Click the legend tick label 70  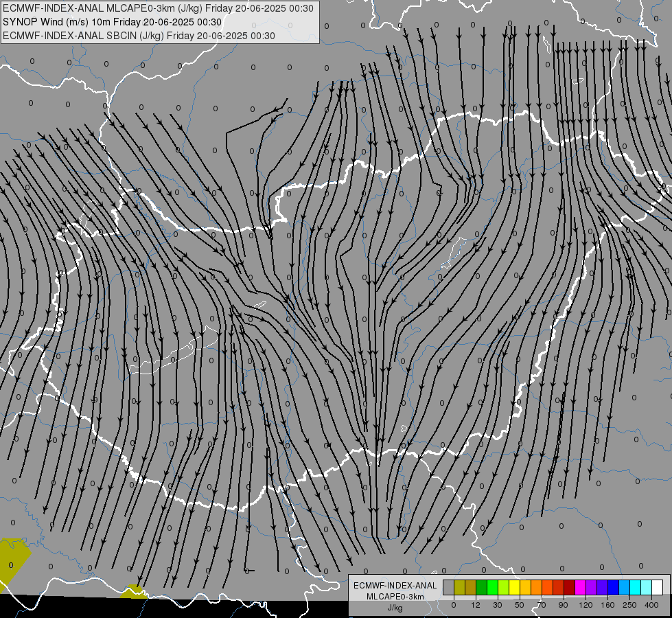point(542,605)
